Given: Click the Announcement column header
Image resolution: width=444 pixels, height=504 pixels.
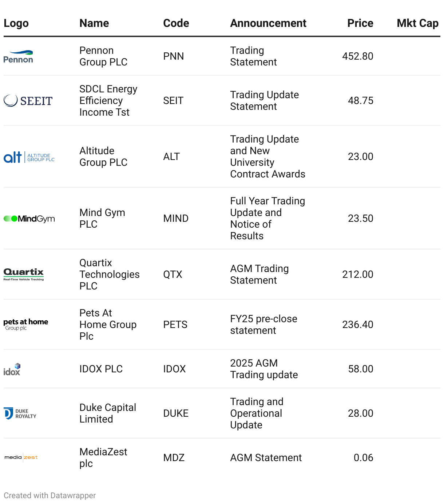Looking at the screenshot, I should coord(268,23).
